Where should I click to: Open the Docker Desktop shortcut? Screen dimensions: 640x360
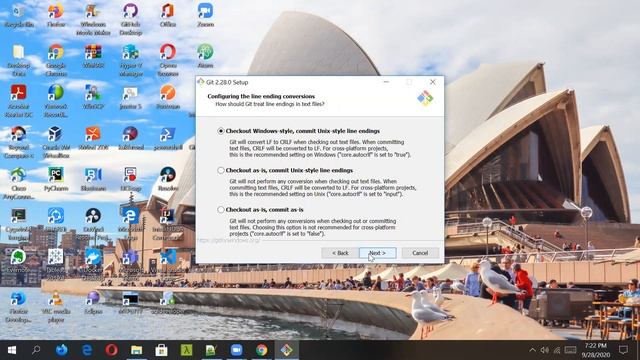(93, 264)
